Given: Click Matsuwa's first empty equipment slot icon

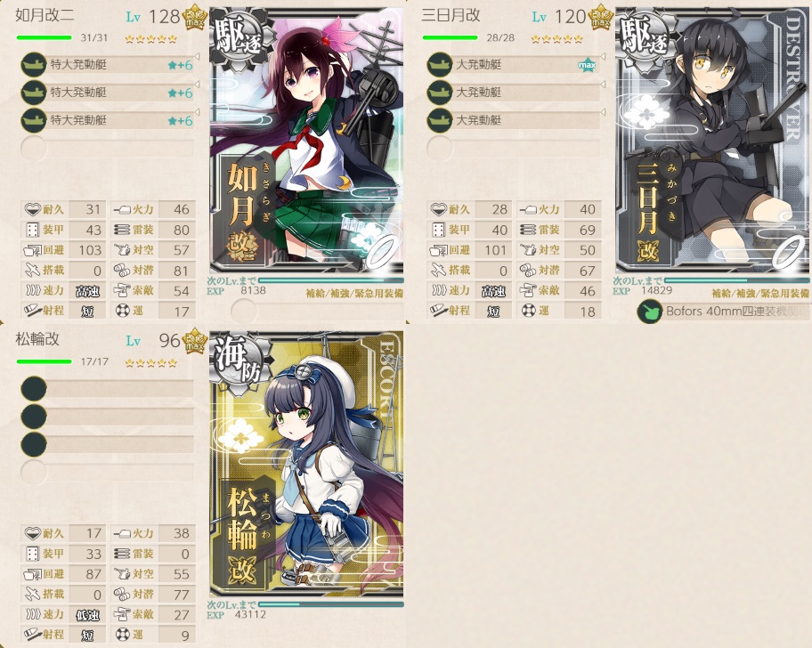Looking at the screenshot, I should point(34,389).
